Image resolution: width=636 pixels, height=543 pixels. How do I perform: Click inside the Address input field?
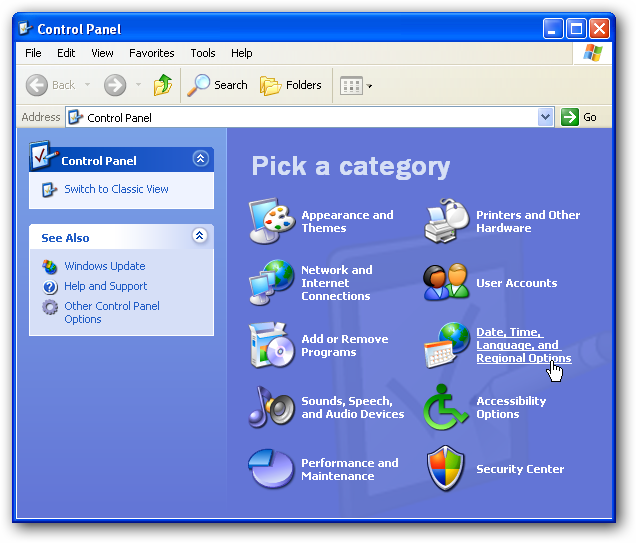pyautogui.click(x=309, y=118)
